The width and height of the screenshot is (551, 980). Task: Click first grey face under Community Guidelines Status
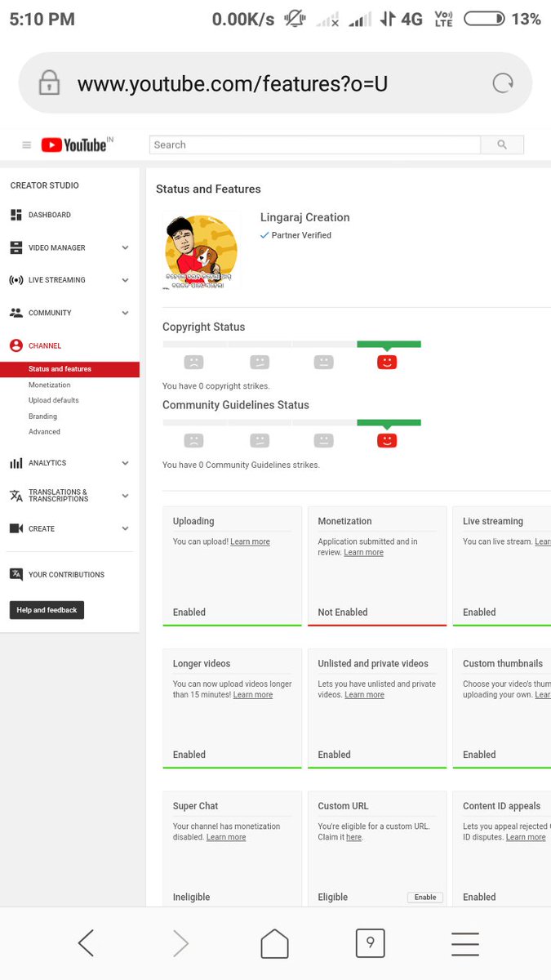(193, 440)
